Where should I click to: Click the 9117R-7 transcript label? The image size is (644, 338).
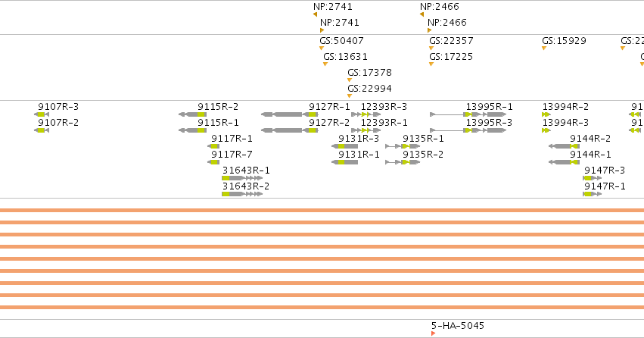tap(232, 155)
